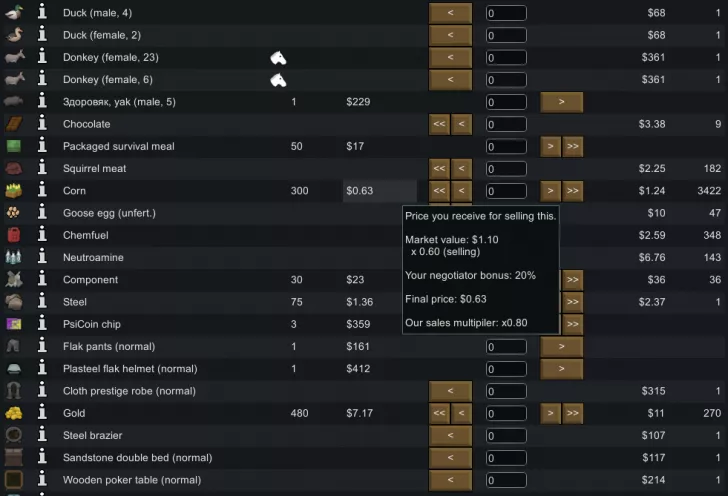Viewport: 728px width, 496px height.
Task: Buy one Chocolate with single left arrow
Action: (x=462, y=124)
